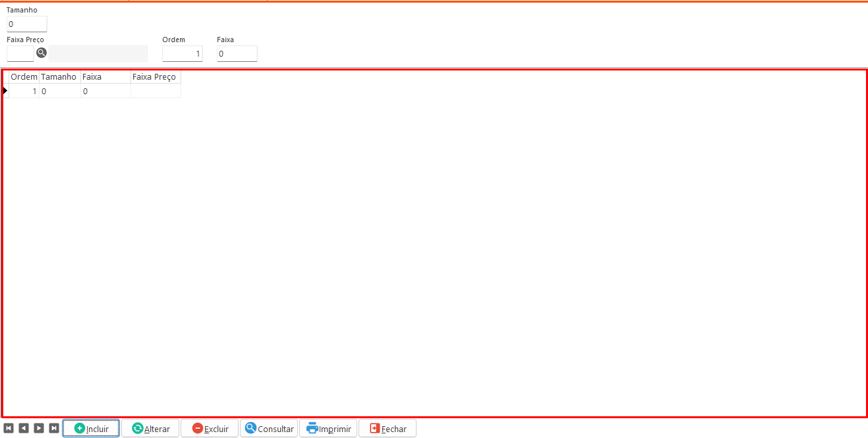Click the Ordem column header in grid
Viewport: 868px width, 438px height.
tap(24, 77)
